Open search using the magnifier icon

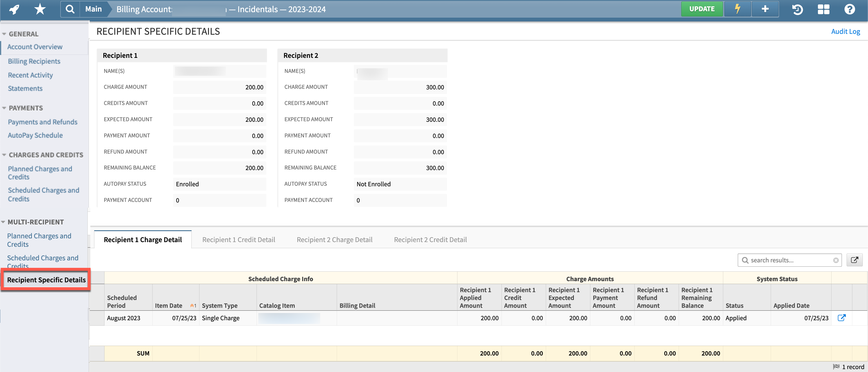coord(70,9)
